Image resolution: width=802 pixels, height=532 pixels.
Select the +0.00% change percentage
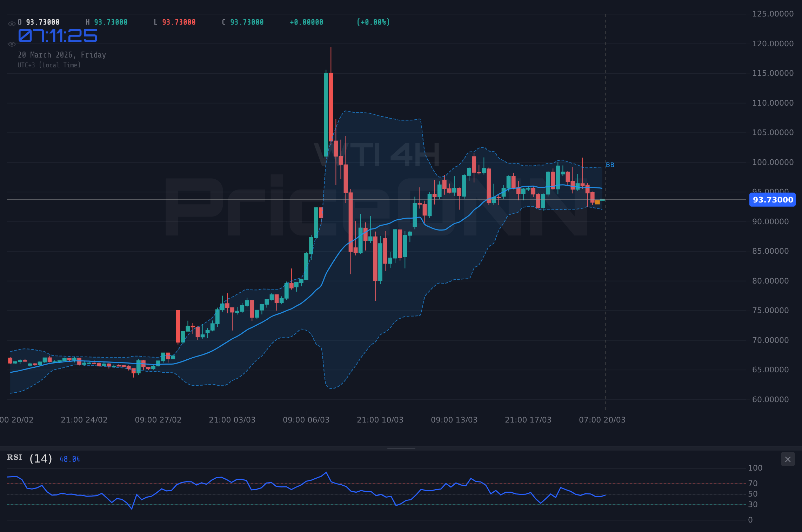[x=373, y=22]
